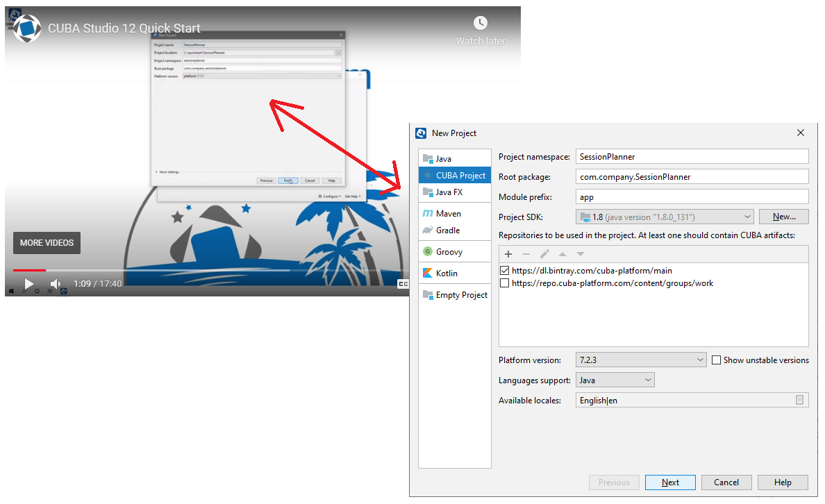Open Languages support dropdown

615,380
